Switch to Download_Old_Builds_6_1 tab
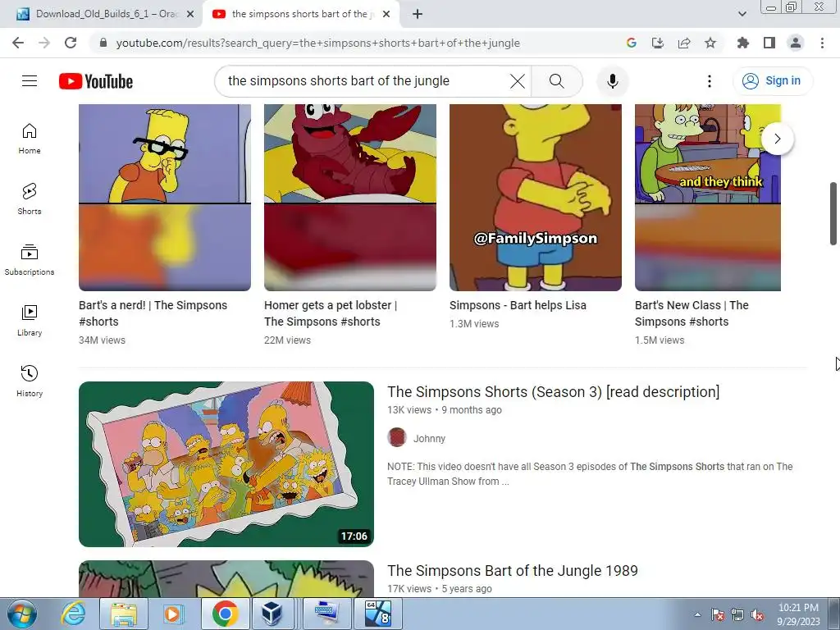 pyautogui.click(x=107, y=14)
